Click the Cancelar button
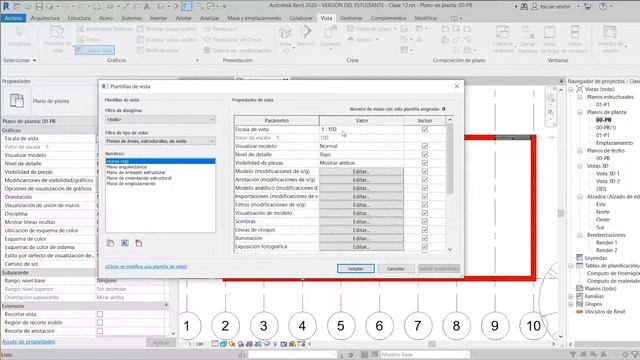This screenshot has height=360, width=640. [x=396, y=269]
